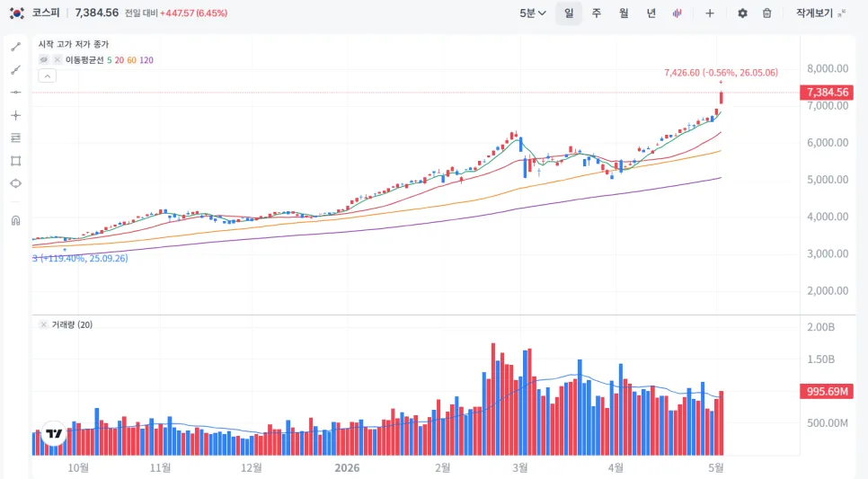Open the 5분 interval dropdown
Viewport: 868px width, 479px height.
pyautogui.click(x=533, y=13)
